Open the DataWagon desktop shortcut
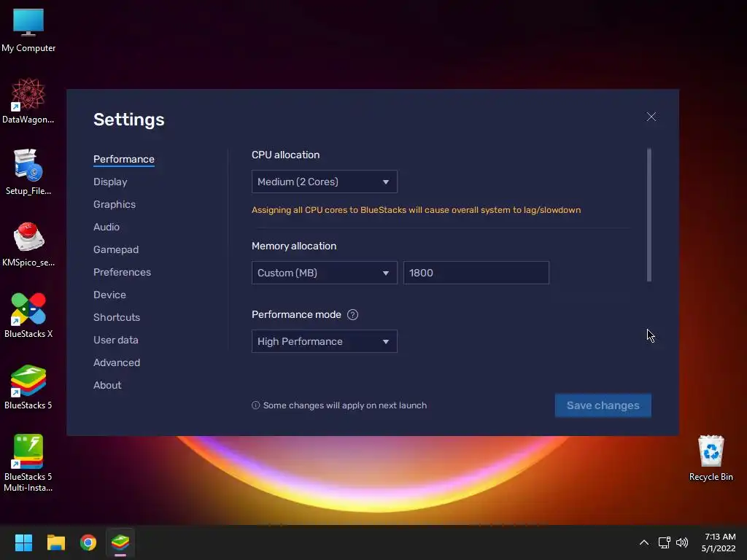 click(x=28, y=101)
